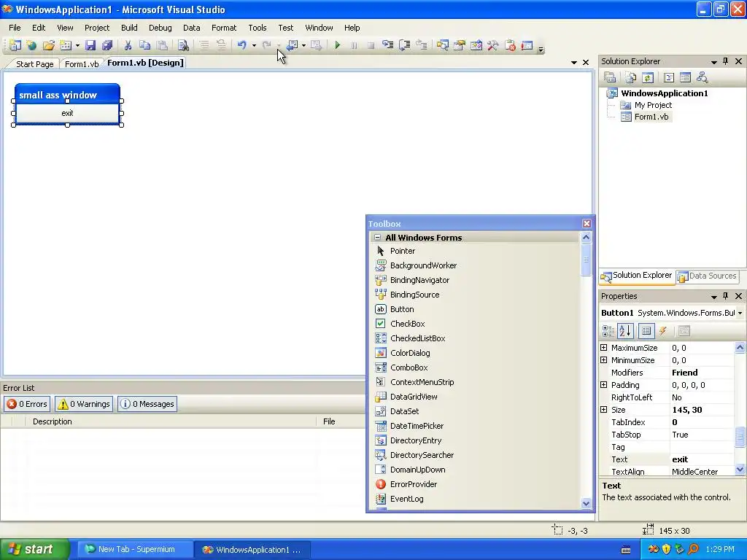Open the Button1 object selector dropdown
Viewport: 747px width, 560px height.
[740, 313]
